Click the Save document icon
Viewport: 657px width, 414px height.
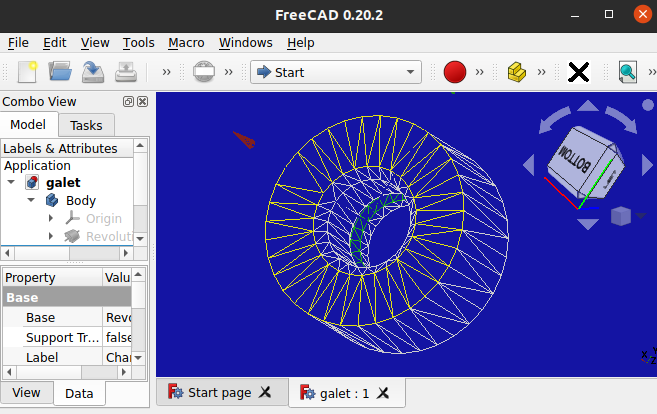93,72
